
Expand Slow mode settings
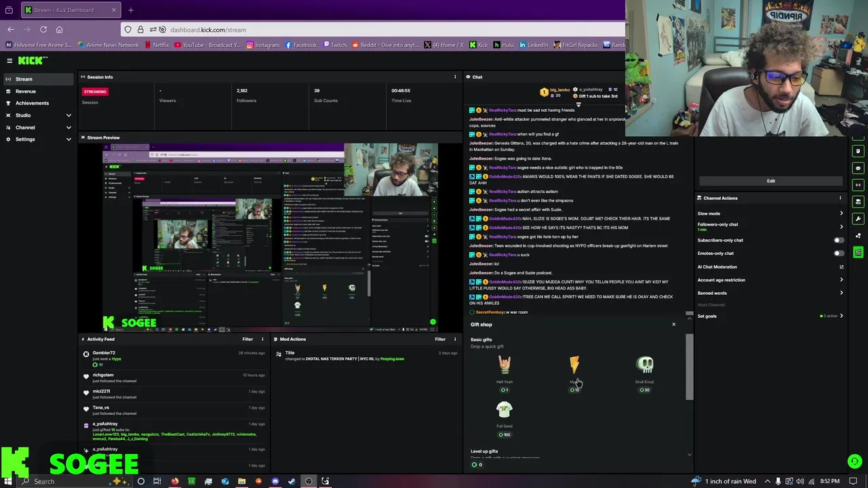[842, 213]
